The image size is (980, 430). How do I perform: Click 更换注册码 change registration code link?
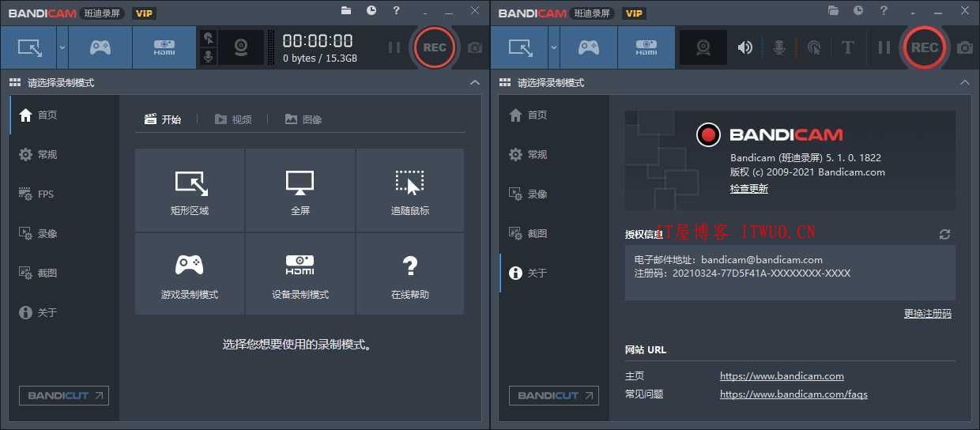click(928, 314)
